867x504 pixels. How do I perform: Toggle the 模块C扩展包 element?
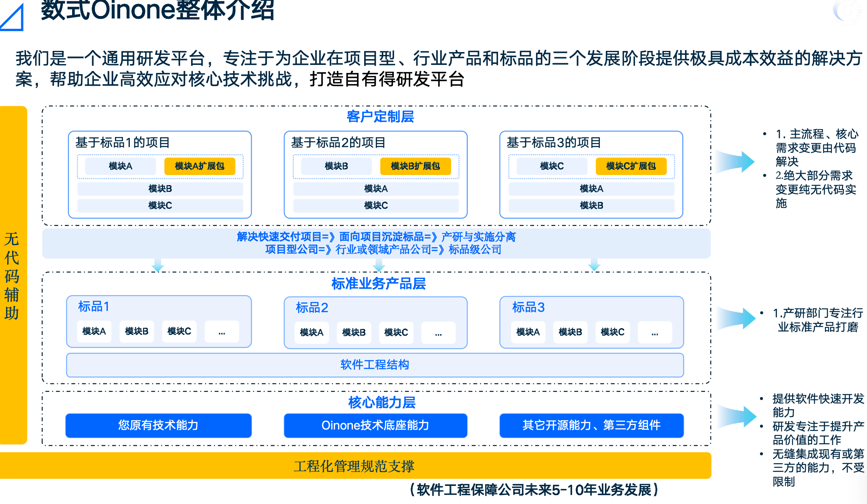point(631,166)
